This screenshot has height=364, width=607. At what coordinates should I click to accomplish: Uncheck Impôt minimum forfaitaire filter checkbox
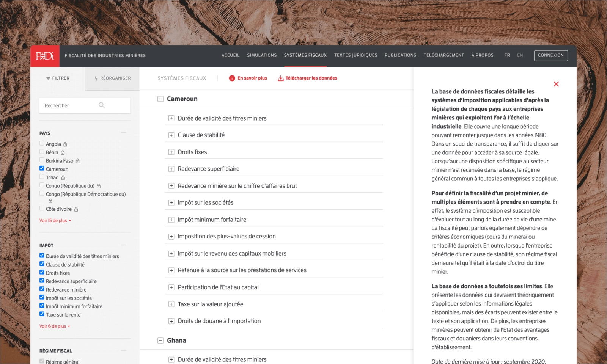click(x=42, y=306)
